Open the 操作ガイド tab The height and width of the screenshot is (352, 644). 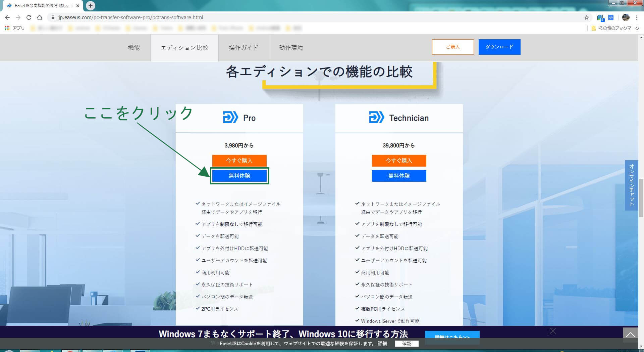(x=244, y=48)
